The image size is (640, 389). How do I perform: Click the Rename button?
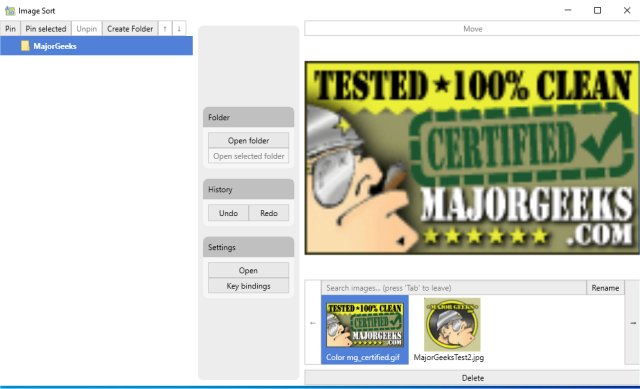(605, 288)
